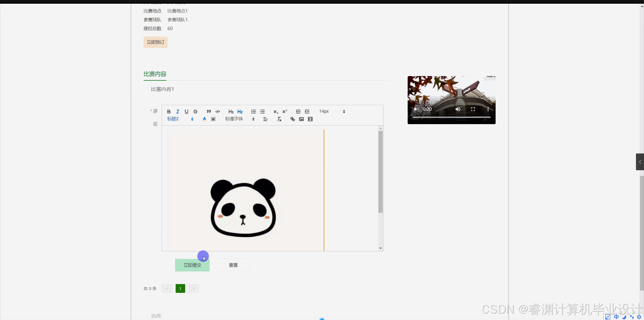This screenshot has height=320, width=644.
Task: Open the video more-options menu
Action: click(488, 109)
